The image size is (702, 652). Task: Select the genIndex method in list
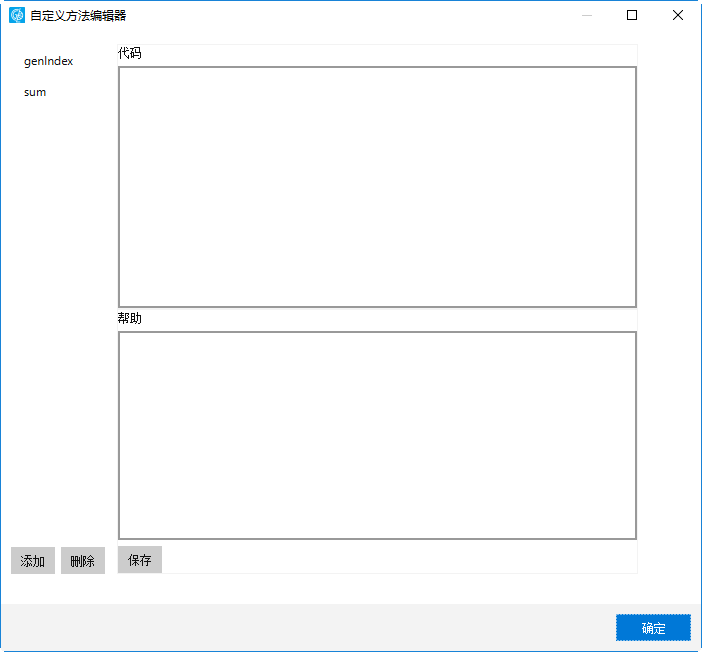pyautogui.click(x=48, y=61)
